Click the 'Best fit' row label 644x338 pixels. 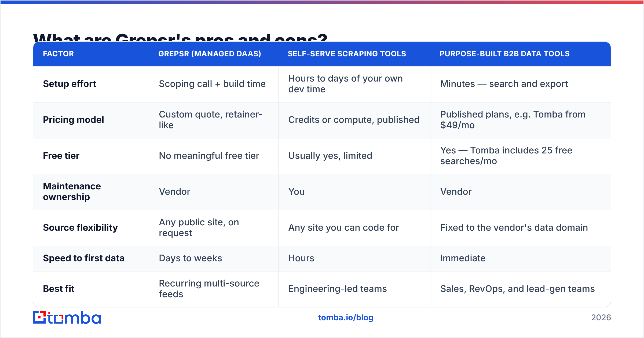[59, 289]
